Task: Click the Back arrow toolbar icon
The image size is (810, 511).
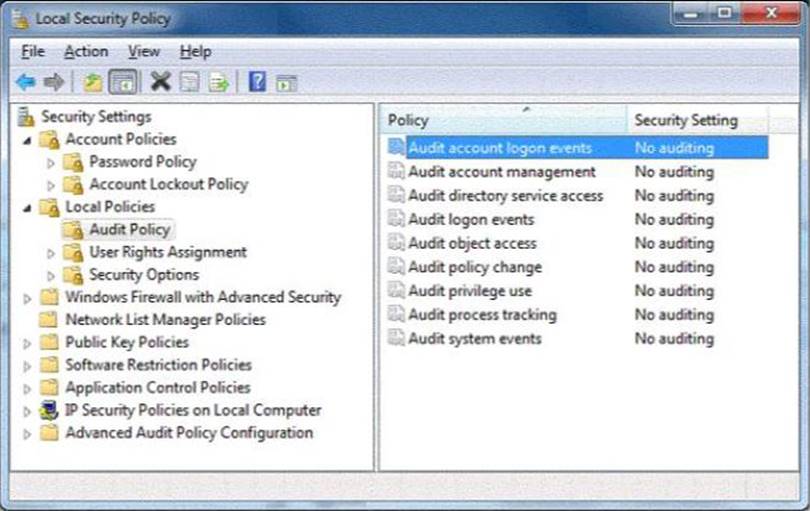Action: pos(26,82)
